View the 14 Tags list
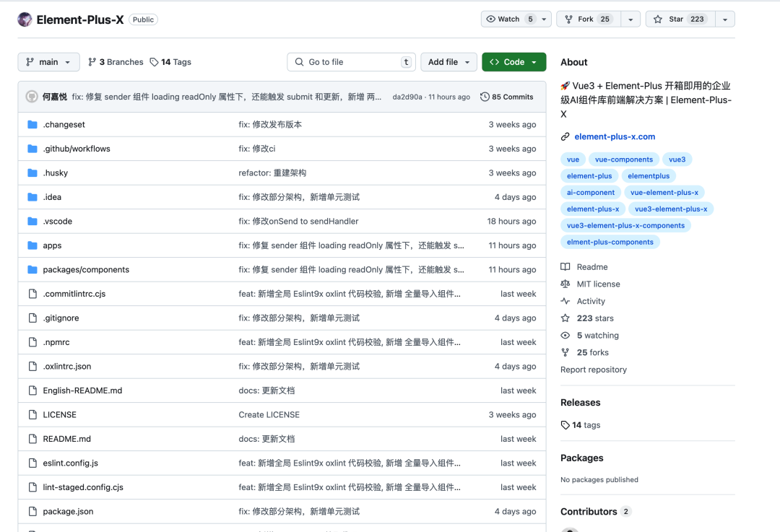 click(170, 62)
